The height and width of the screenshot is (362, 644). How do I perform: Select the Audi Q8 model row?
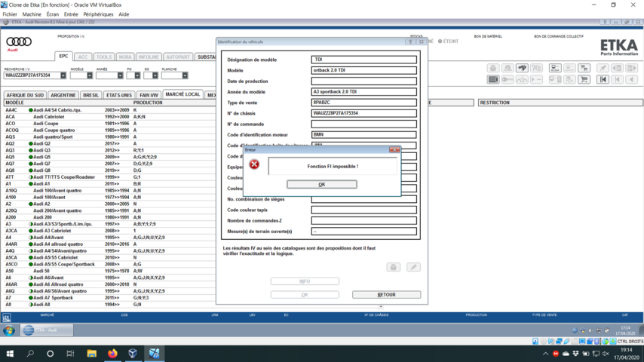(x=109, y=170)
